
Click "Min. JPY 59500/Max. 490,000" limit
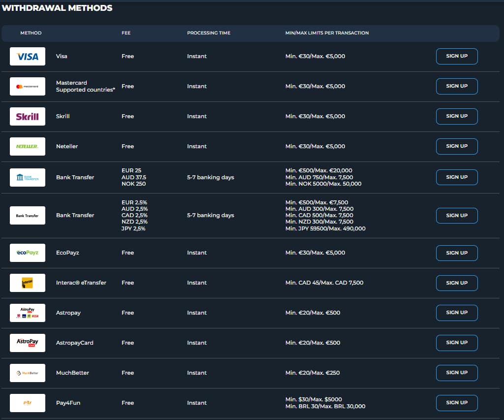[325, 228]
